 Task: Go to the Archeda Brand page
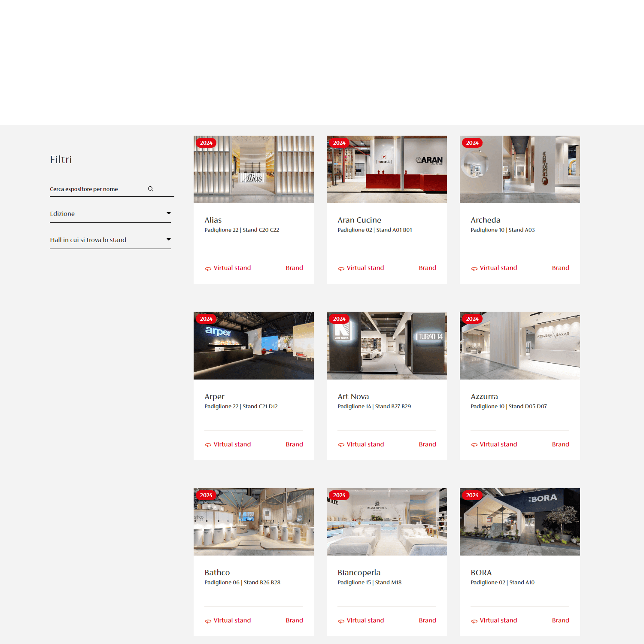click(x=561, y=268)
